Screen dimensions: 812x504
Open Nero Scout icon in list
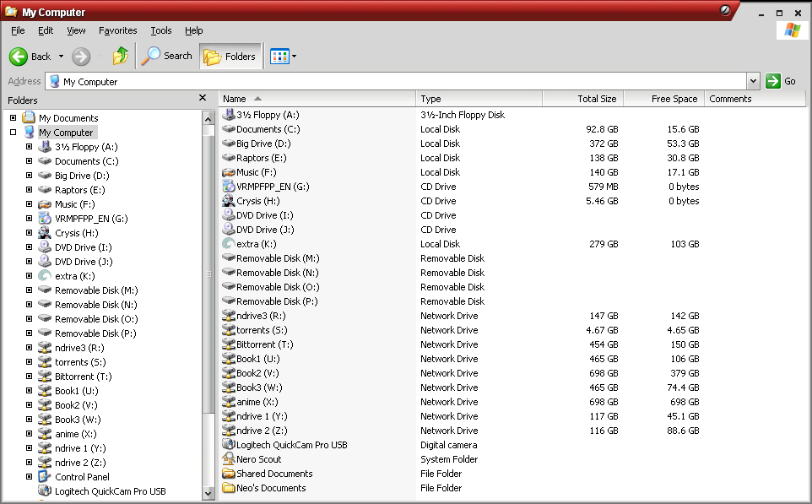click(x=229, y=459)
